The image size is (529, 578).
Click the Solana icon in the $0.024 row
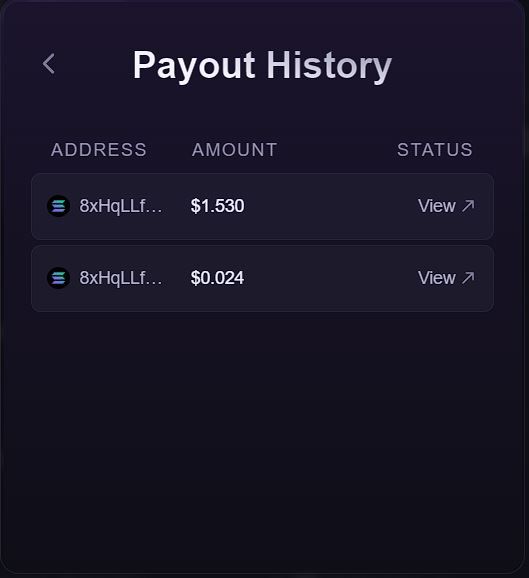[59, 278]
